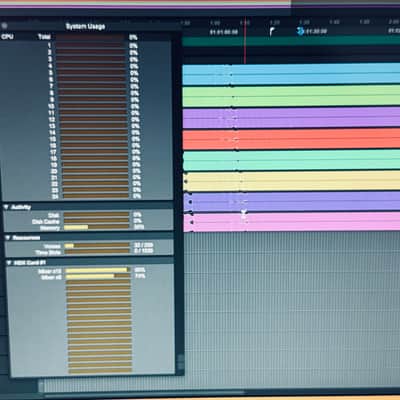Image resolution: width=400 pixels, height=400 pixels.
Task: Click the CPU Total usage meter
Action: click(x=90, y=37)
